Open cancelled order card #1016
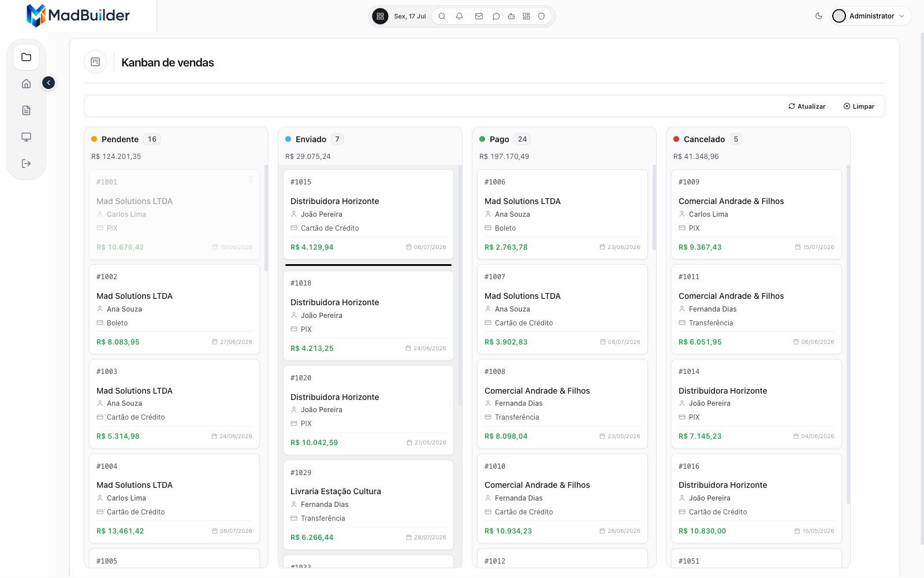This screenshot has width=924, height=578. point(757,498)
